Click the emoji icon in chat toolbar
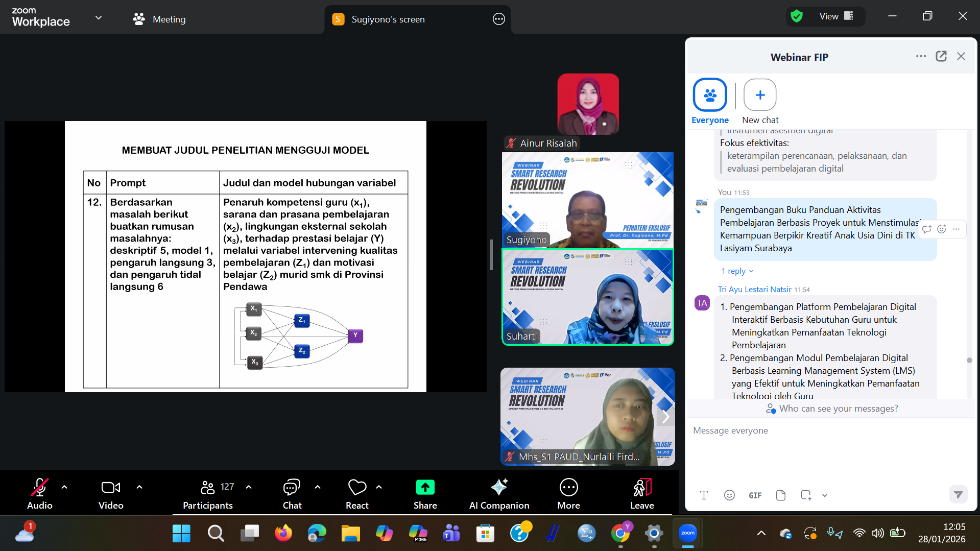This screenshot has height=551, width=980. [x=729, y=495]
